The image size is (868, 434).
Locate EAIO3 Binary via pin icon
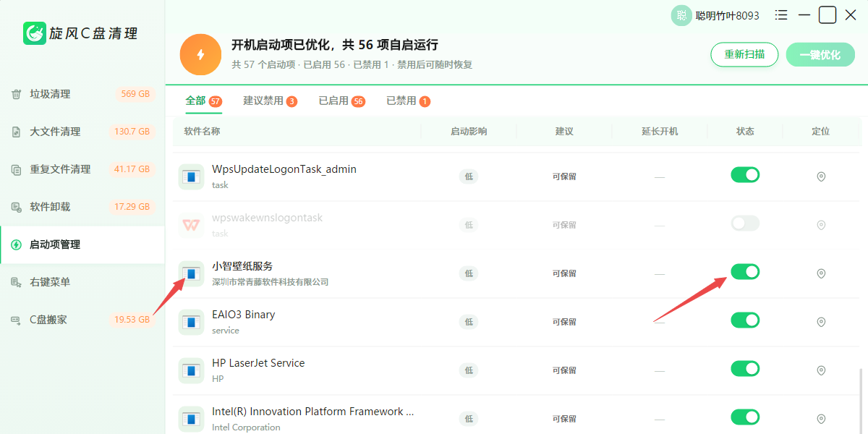click(821, 322)
